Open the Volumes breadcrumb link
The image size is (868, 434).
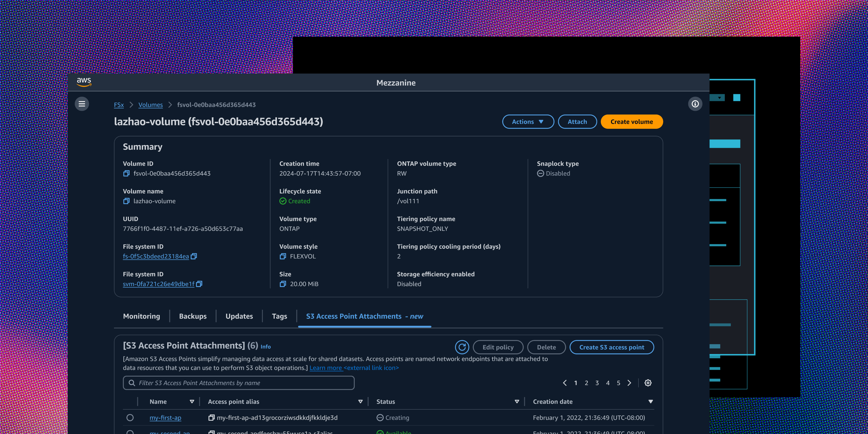point(151,105)
